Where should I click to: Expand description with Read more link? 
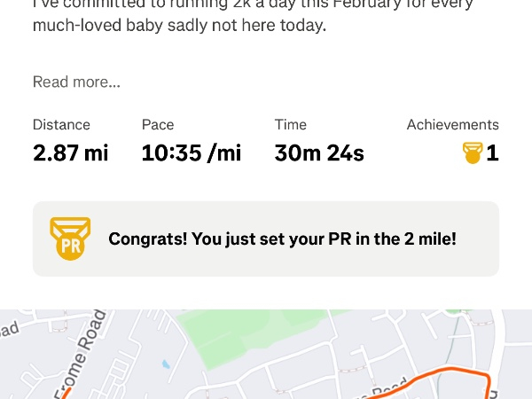point(76,82)
